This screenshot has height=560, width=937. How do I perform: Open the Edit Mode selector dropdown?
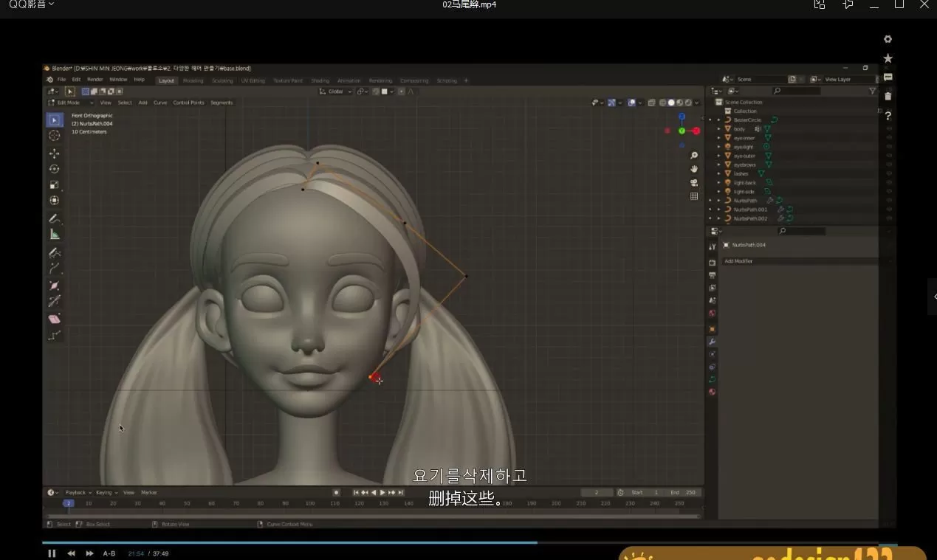click(x=69, y=103)
